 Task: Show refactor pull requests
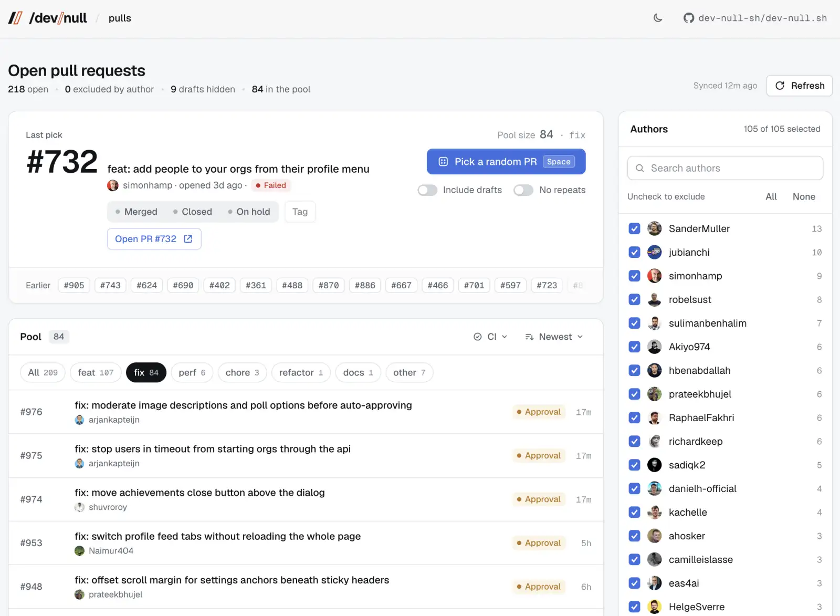[x=301, y=372]
